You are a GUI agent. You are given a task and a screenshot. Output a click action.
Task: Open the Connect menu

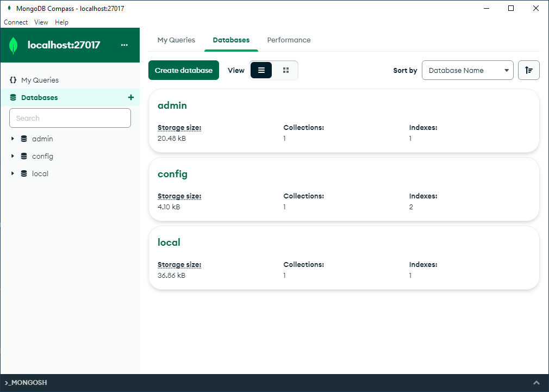[x=16, y=22]
